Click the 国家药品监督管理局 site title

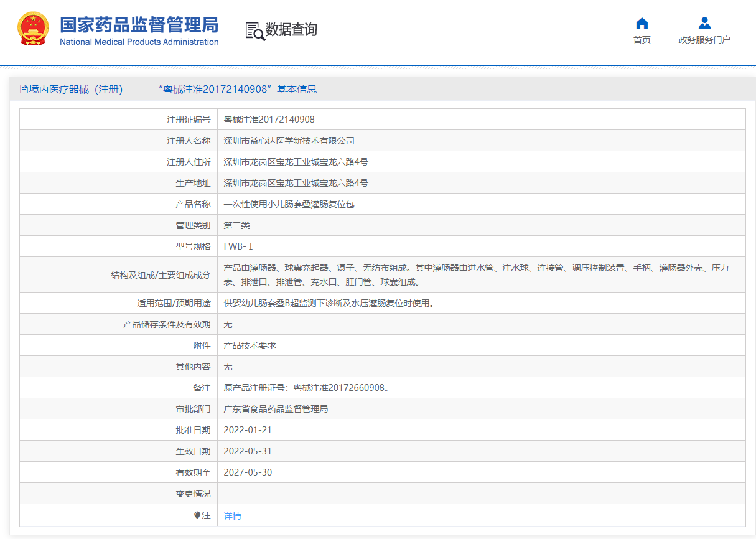tap(139, 25)
